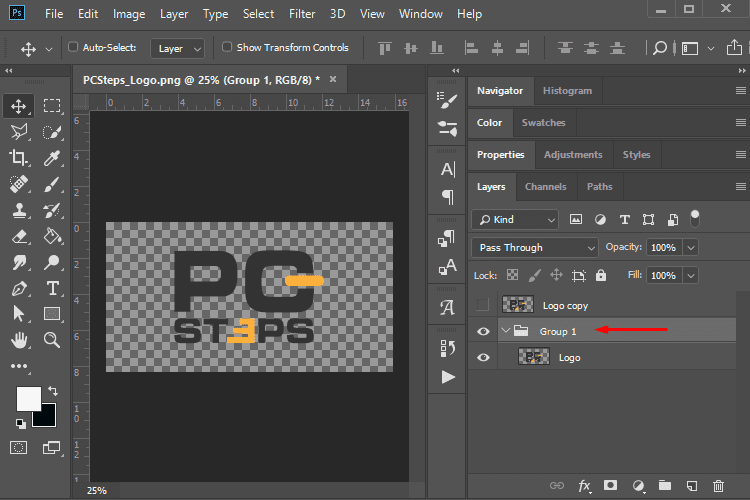750x500 pixels.
Task: Reset default foreground and background colors
Action: tap(20, 423)
